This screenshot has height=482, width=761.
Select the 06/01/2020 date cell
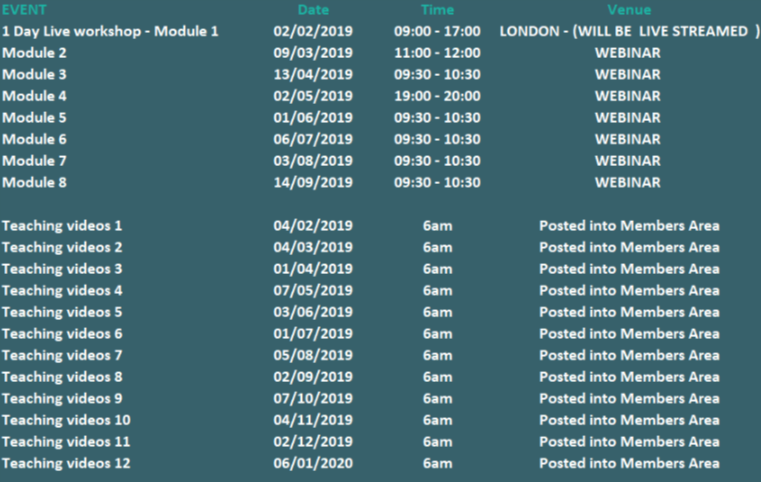pyautogui.click(x=313, y=464)
